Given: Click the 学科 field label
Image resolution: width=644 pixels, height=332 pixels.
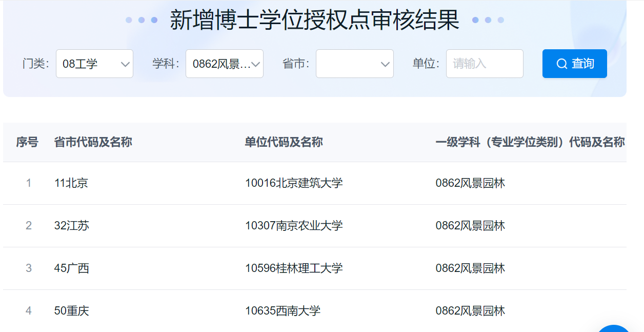Looking at the screenshot, I should point(166,64).
